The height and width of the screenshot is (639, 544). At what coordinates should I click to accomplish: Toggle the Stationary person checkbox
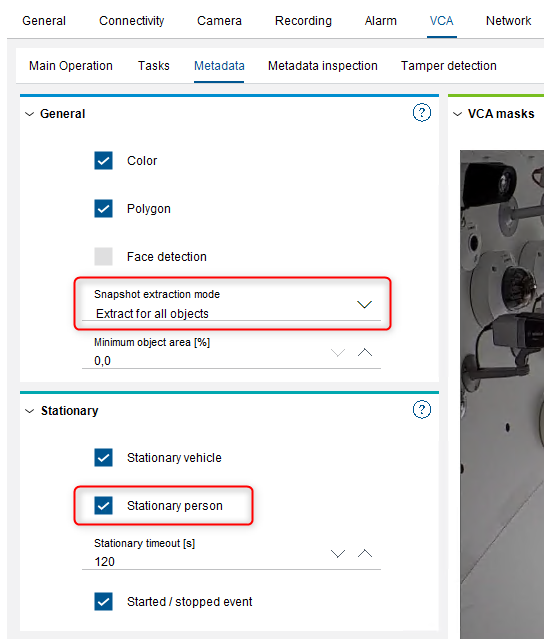[104, 506]
